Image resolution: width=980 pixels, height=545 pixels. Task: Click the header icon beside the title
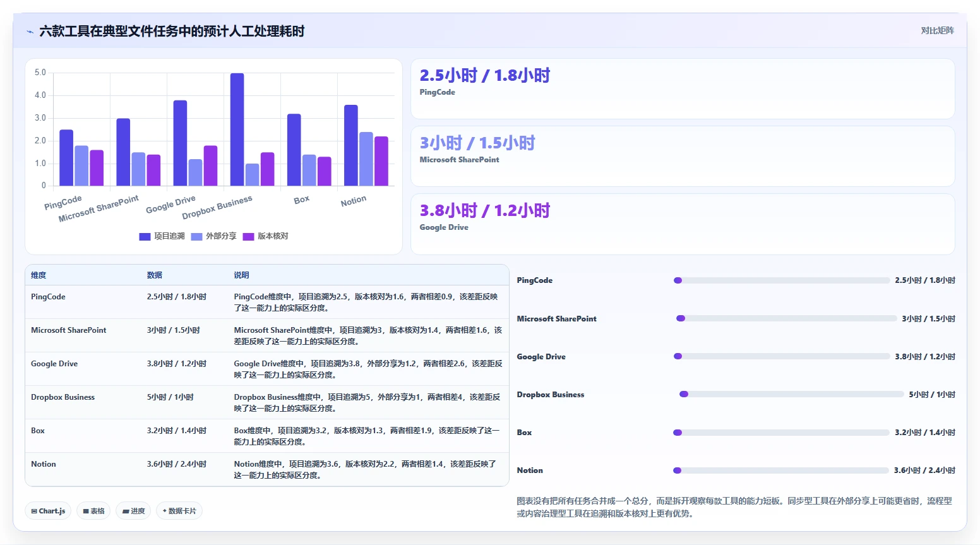(30, 31)
